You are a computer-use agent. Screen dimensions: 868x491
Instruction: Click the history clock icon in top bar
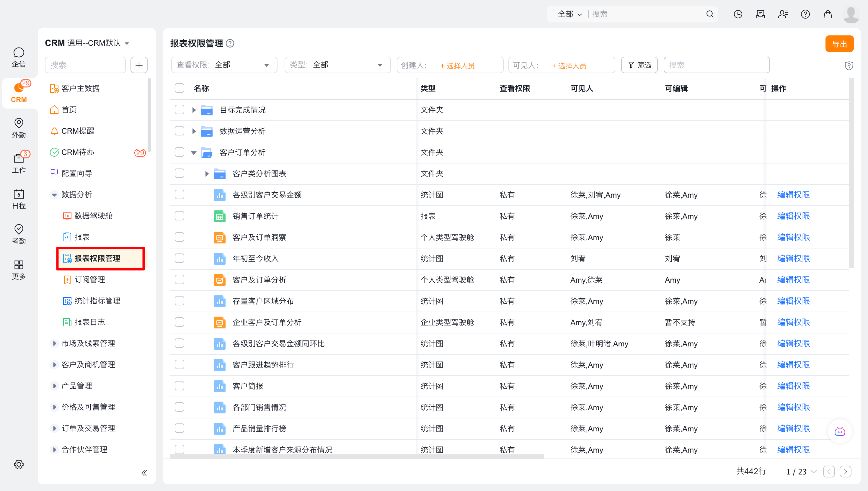[738, 14]
